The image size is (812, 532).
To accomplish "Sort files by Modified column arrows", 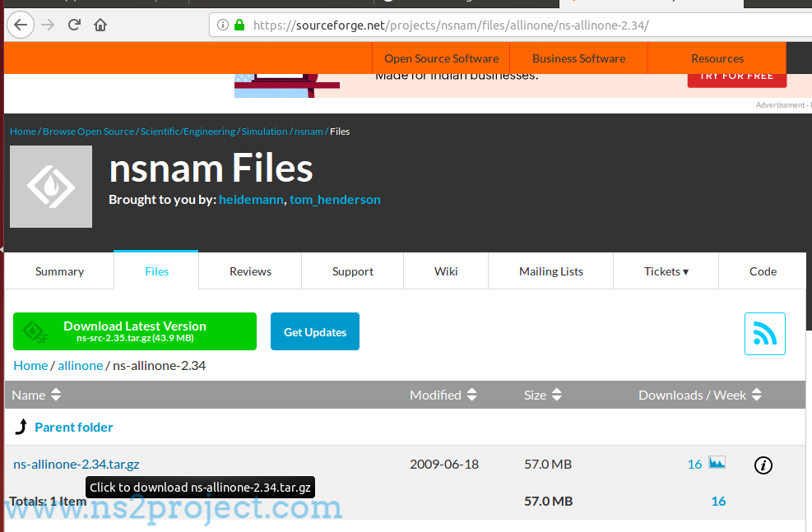I will point(471,395).
